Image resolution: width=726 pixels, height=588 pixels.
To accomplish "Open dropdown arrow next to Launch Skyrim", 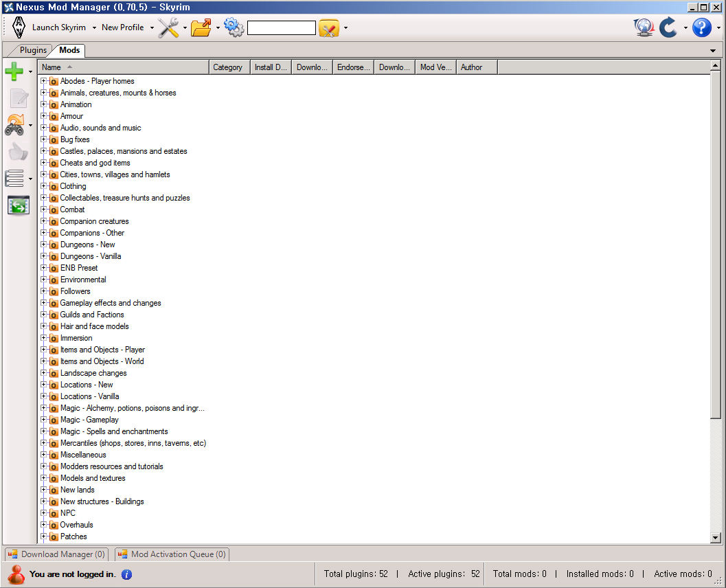I will pos(94,27).
